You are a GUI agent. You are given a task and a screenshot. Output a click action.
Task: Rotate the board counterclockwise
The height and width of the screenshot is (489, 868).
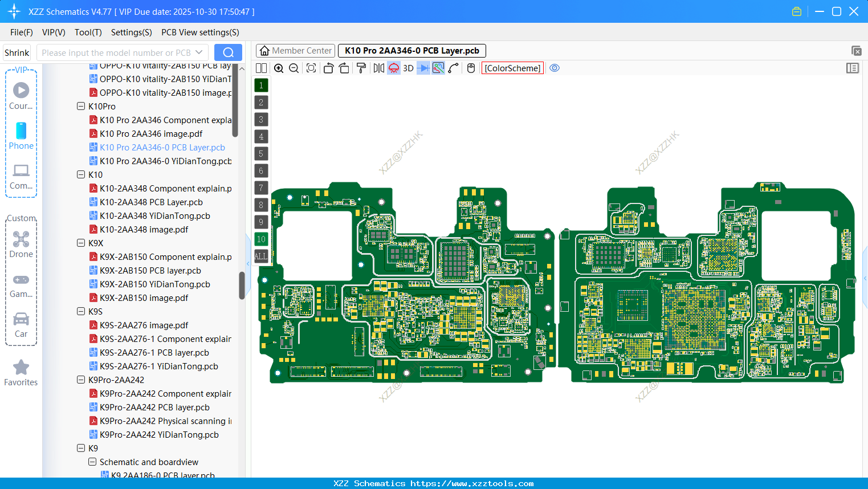[x=328, y=68]
